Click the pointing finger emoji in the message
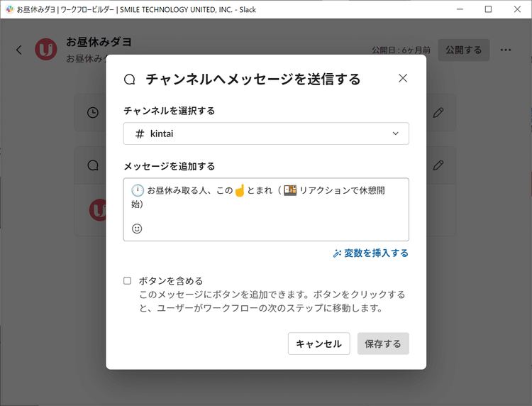 [x=240, y=190]
